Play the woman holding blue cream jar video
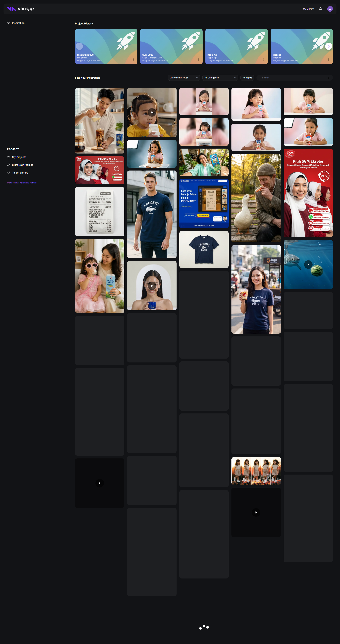The width and height of the screenshot is (340, 644). [152, 286]
